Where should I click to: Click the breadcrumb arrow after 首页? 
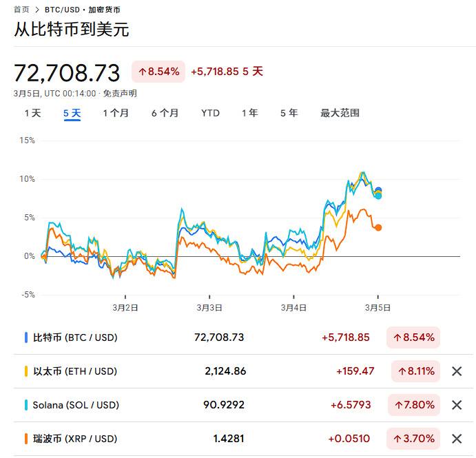(x=37, y=10)
